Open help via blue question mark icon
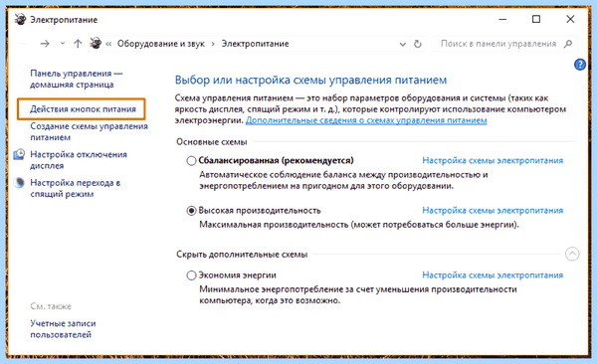The image size is (597, 364). (580, 65)
